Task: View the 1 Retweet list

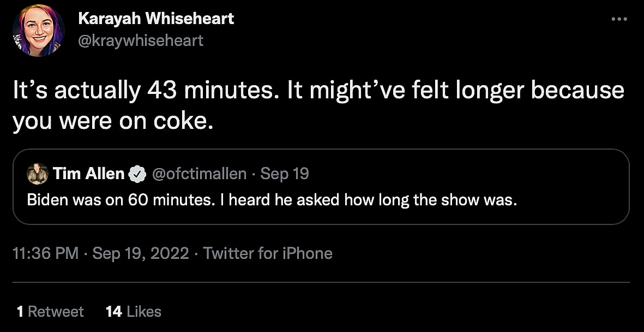Action: click(x=50, y=312)
